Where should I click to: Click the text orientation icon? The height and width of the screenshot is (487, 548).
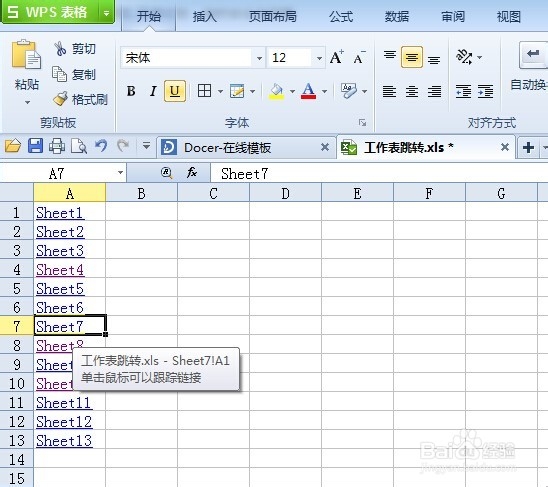pos(464,57)
